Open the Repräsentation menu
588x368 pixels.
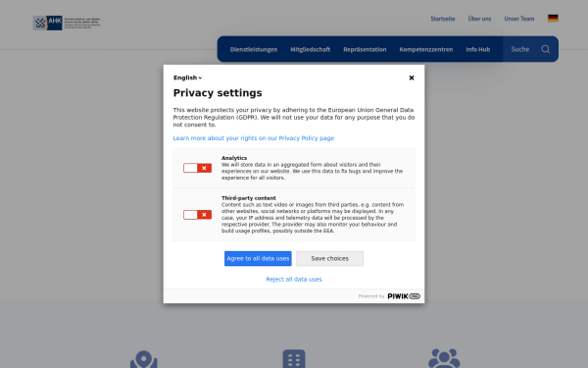(x=365, y=50)
